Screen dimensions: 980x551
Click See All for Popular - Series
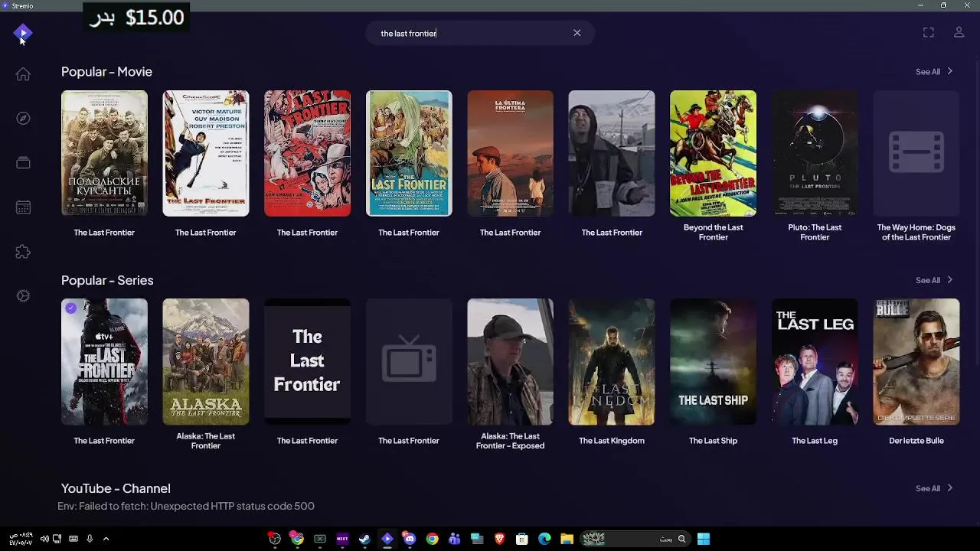click(x=928, y=280)
